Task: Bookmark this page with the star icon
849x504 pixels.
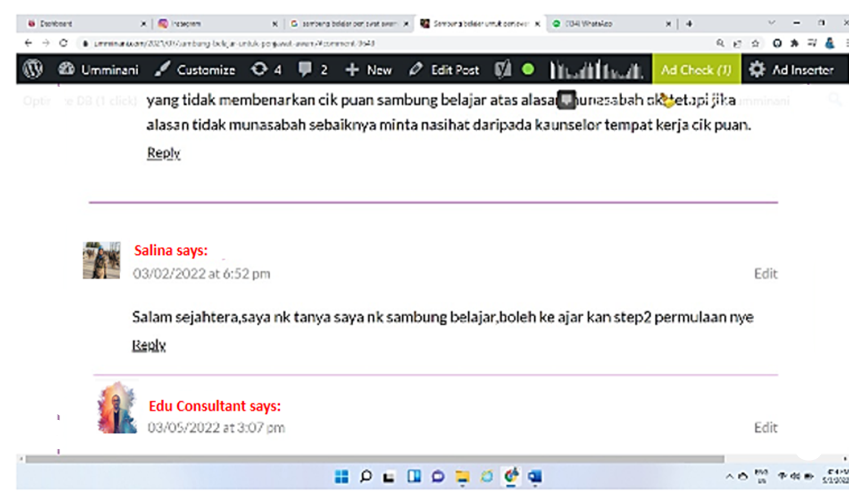Action: click(x=755, y=43)
